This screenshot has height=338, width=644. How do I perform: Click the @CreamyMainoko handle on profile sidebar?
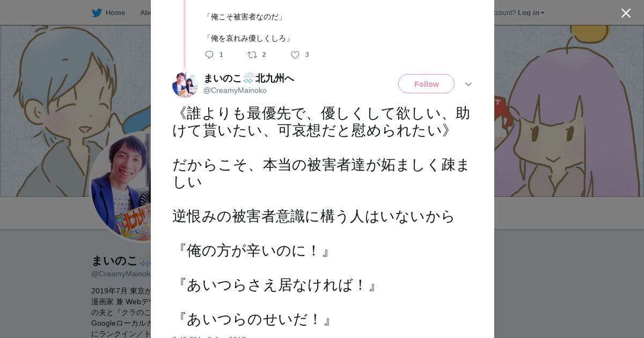pos(121,274)
